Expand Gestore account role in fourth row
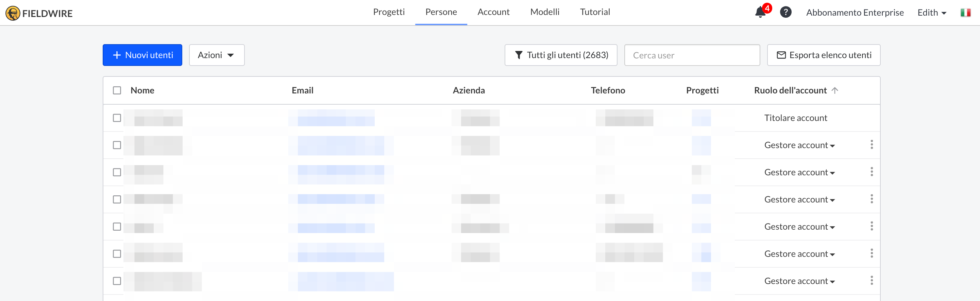Screen dimensions: 980x301 pyautogui.click(x=799, y=199)
